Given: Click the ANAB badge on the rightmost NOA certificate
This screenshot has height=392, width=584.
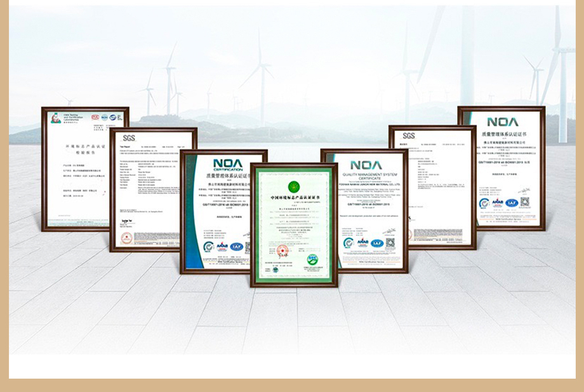Looking at the screenshot, I should (x=498, y=203).
